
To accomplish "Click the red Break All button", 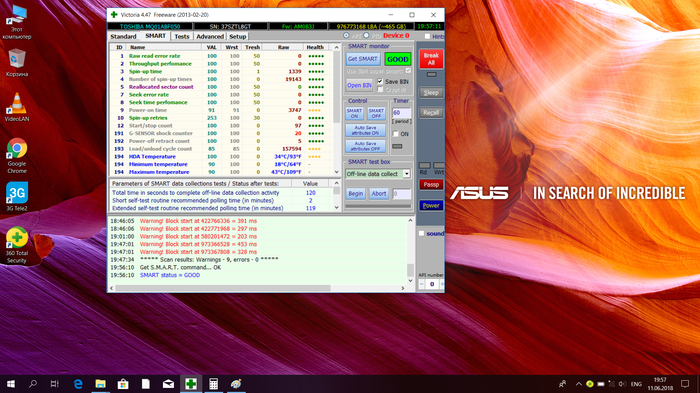I will tap(431, 59).
